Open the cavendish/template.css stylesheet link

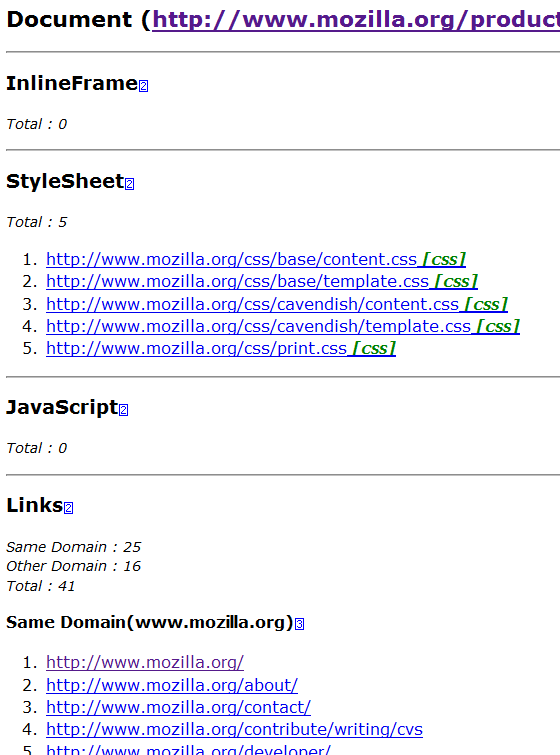click(259, 326)
